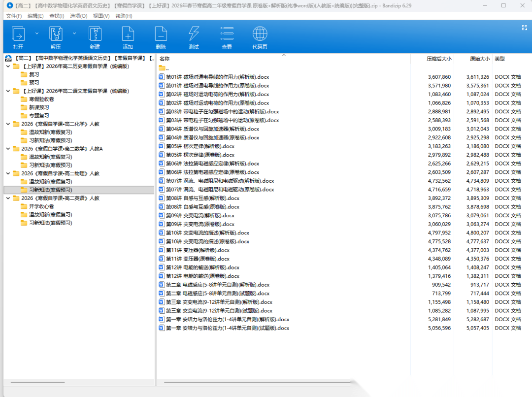Sort by the 名称 column header
The image size is (532, 397).
pos(165,59)
